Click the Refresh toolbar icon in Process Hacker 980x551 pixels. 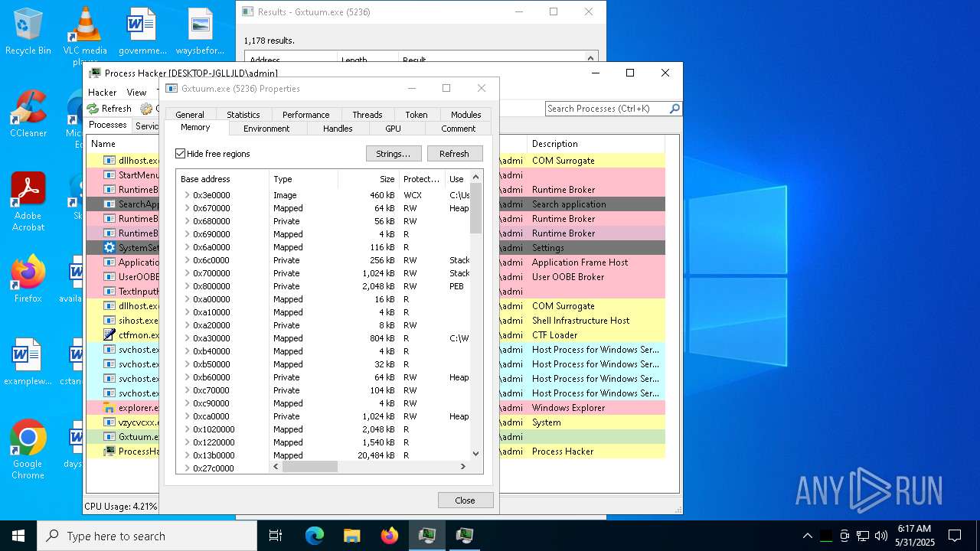point(109,109)
